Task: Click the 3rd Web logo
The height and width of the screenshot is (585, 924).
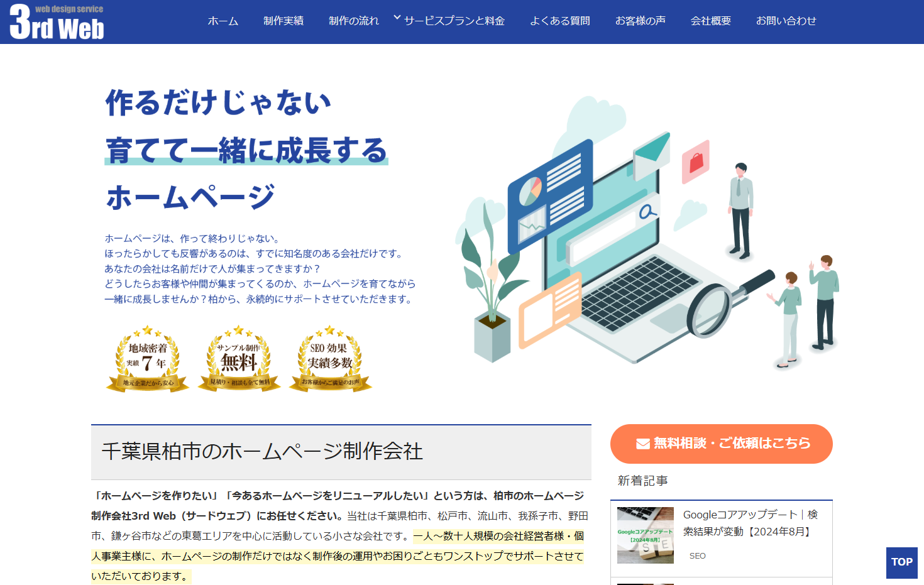Action: [57, 22]
